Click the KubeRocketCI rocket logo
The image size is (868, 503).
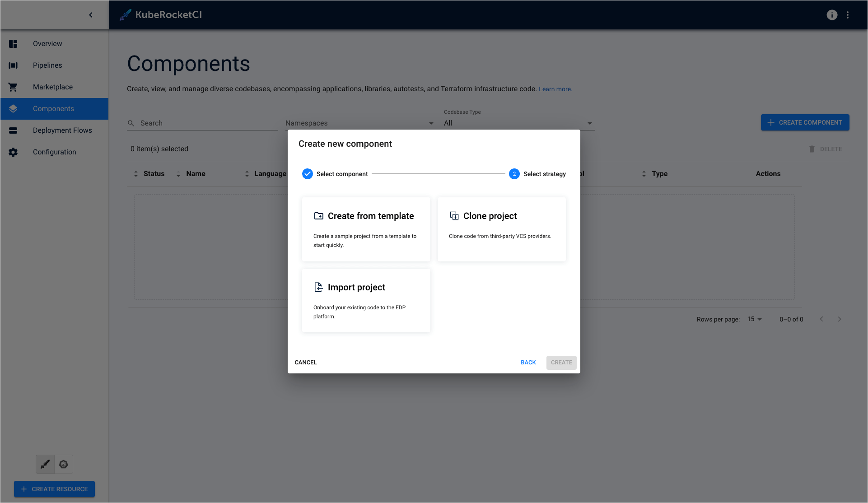click(x=125, y=15)
